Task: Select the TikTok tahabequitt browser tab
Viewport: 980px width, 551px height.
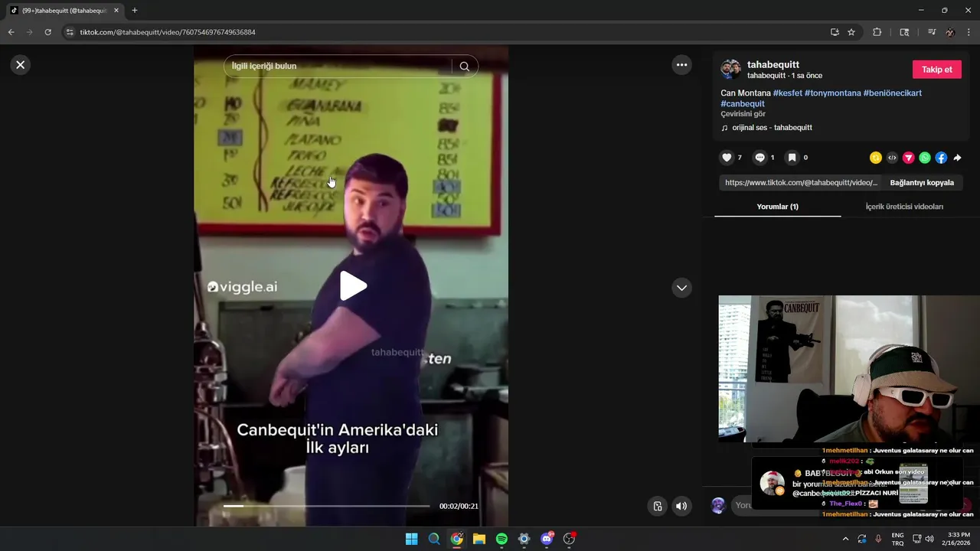Action: [64, 11]
